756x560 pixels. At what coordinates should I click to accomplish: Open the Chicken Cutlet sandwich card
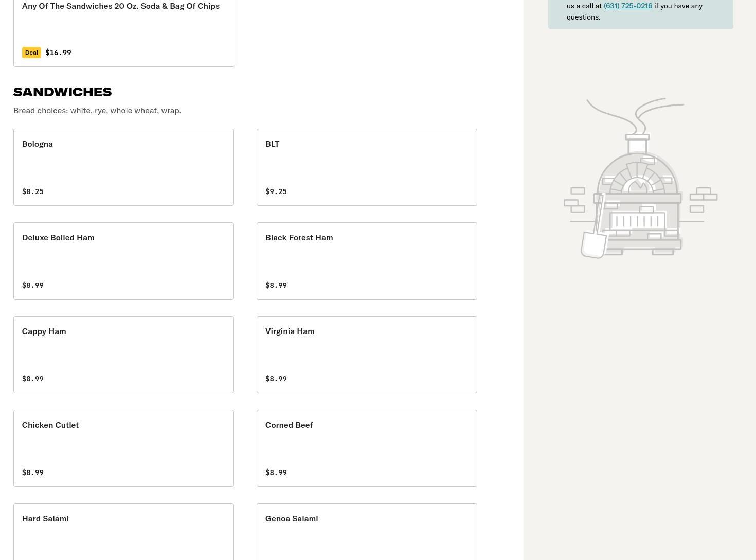[123, 448]
